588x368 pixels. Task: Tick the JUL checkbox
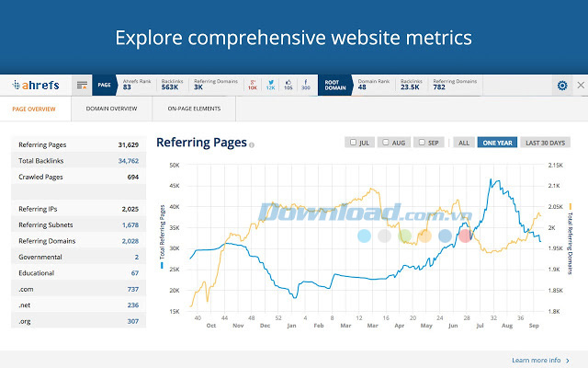pyautogui.click(x=353, y=143)
